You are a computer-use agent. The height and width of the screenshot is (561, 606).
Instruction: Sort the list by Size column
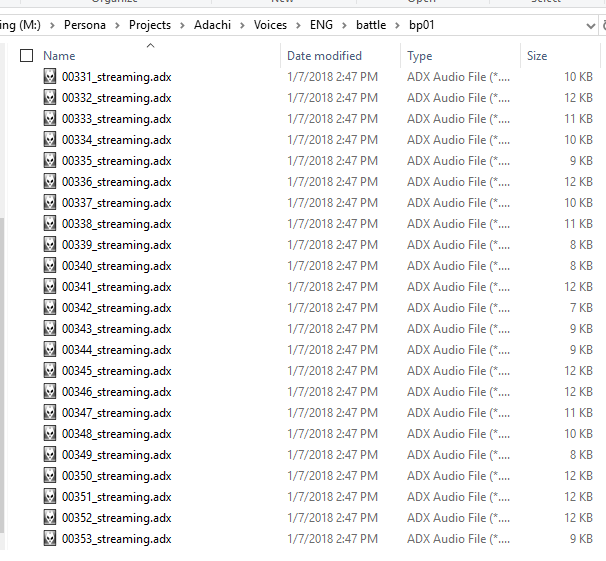(x=538, y=56)
